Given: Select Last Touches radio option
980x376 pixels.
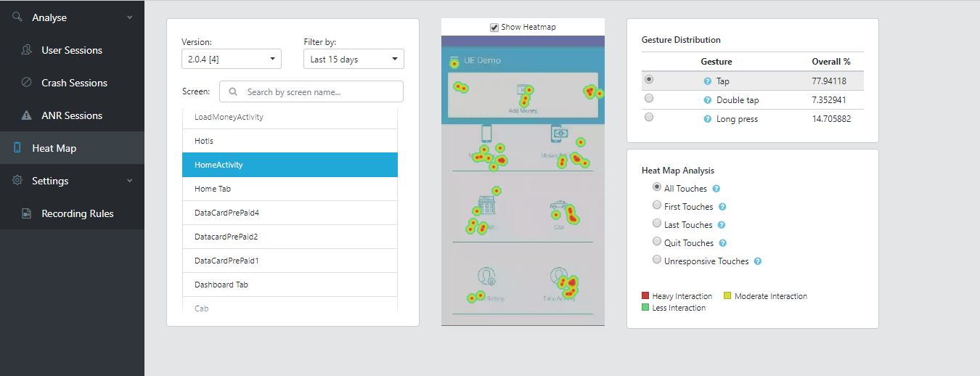Looking at the screenshot, I should (657, 224).
